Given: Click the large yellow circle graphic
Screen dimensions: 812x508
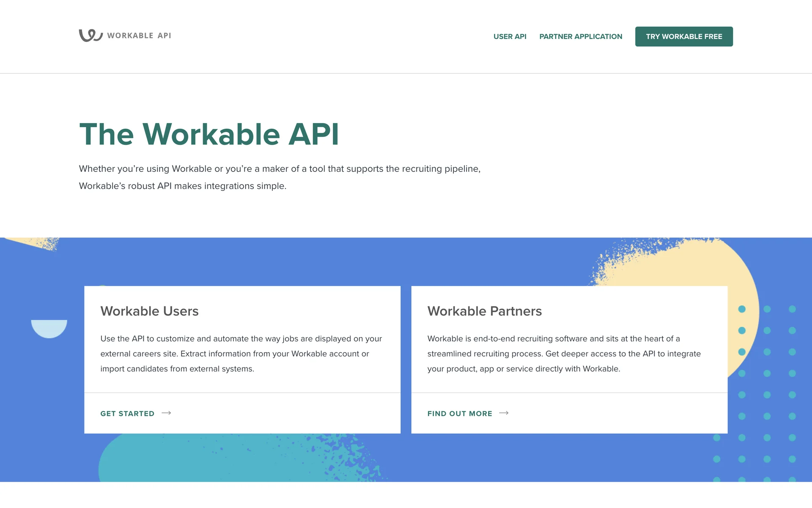Looking at the screenshot, I should click(x=694, y=267).
